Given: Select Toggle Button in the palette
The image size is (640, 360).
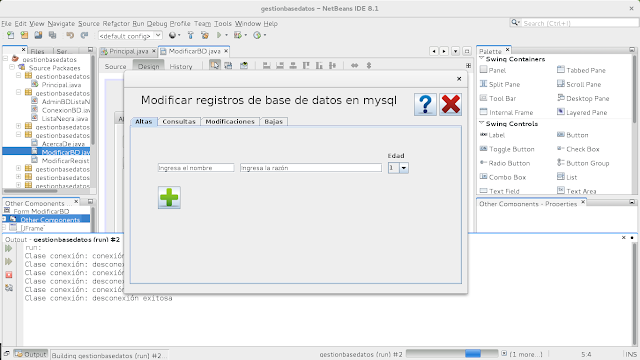Looking at the screenshot, I should 507,149.
